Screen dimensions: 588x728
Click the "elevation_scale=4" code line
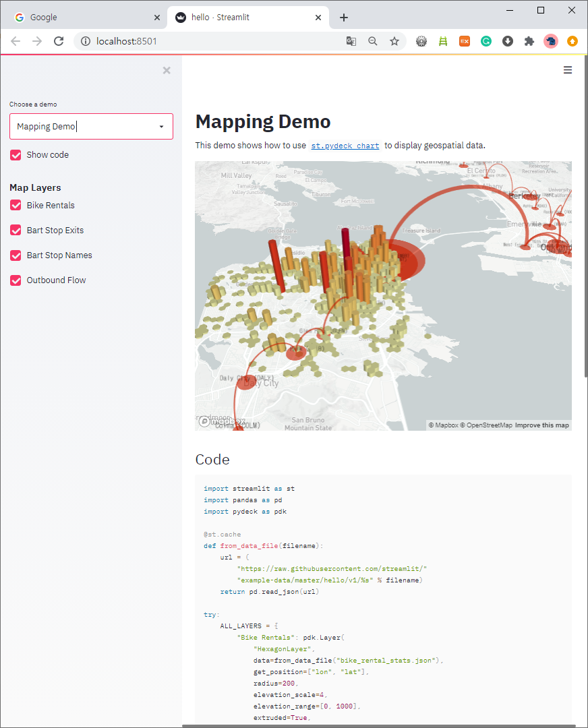point(290,695)
